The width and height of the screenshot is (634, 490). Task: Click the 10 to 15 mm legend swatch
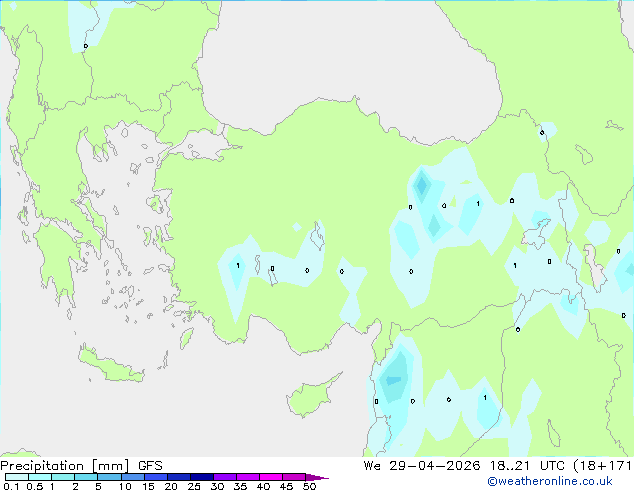tap(132, 477)
